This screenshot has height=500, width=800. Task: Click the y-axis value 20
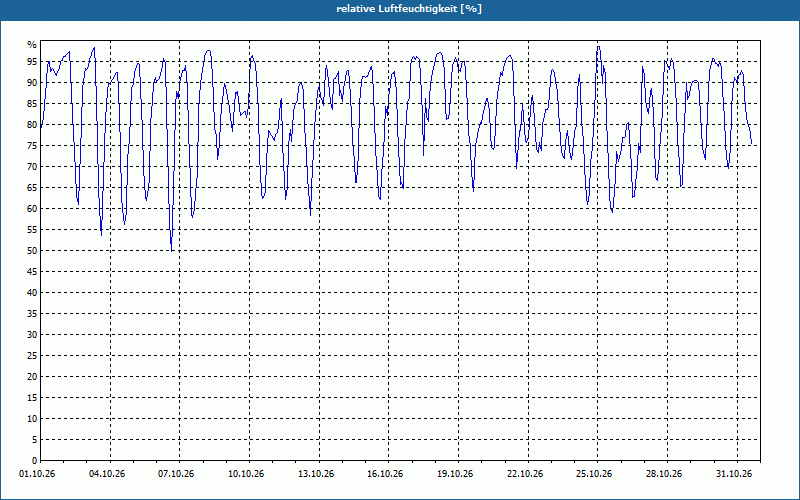point(32,377)
